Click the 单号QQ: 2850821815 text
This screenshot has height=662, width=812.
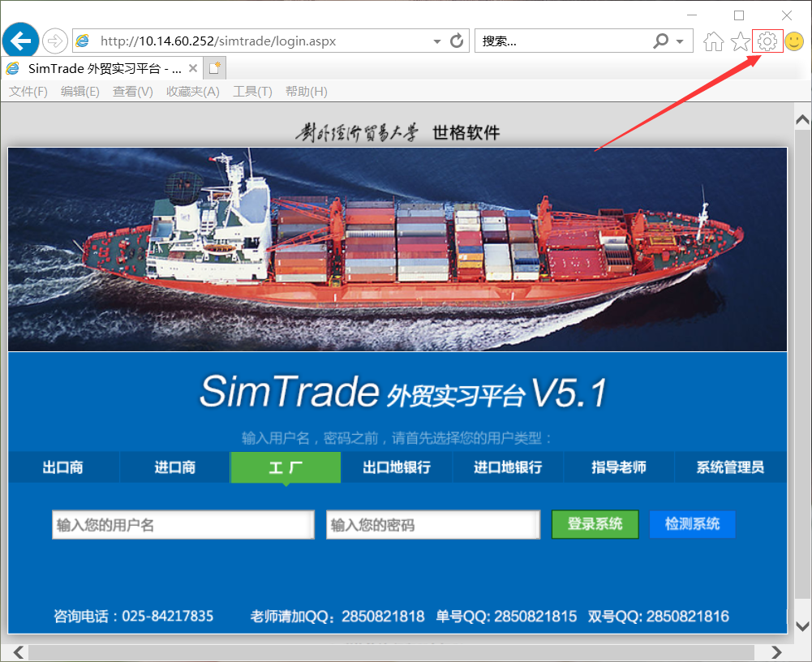tap(506, 616)
